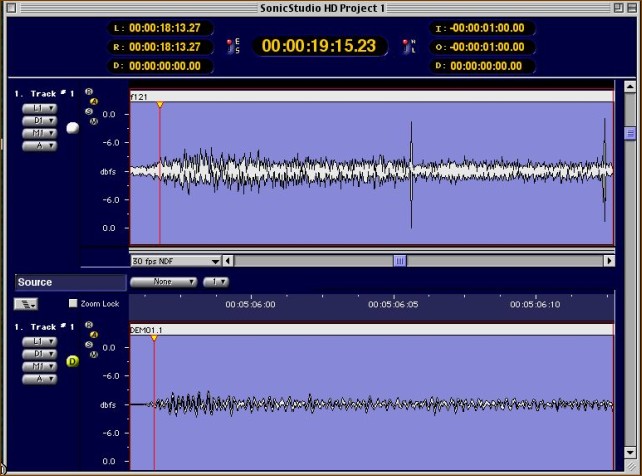Click the window resize grip at bottom corner

(631, 466)
